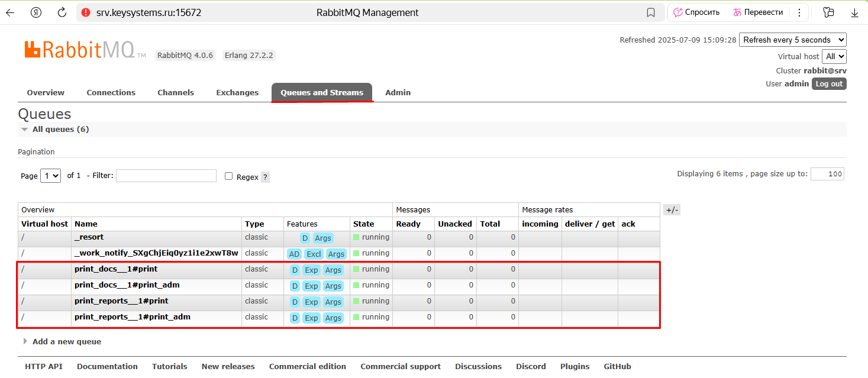Image resolution: width=868 pixels, height=378 pixels.
Task: Click the Спросить assistant button
Action: (696, 12)
